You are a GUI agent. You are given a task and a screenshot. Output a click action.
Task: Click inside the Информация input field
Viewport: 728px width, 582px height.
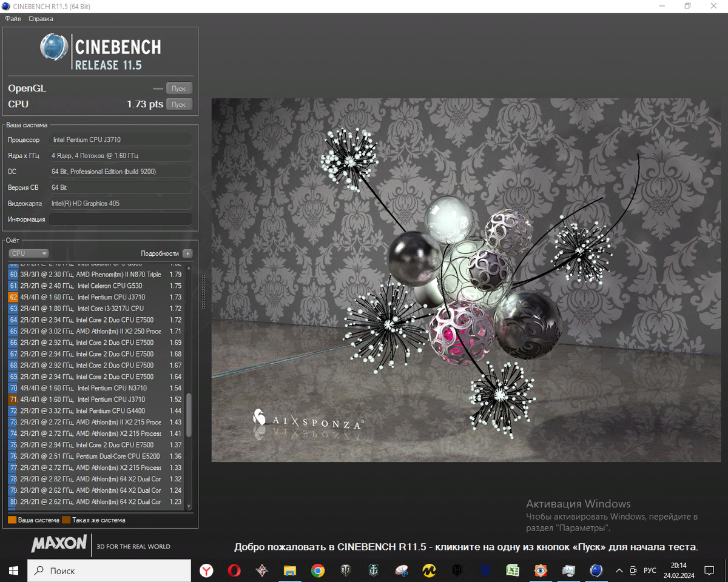(x=120, y=219)
